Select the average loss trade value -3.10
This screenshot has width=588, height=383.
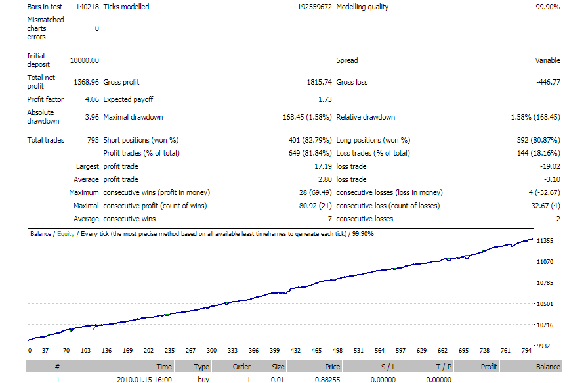[552, 179]
